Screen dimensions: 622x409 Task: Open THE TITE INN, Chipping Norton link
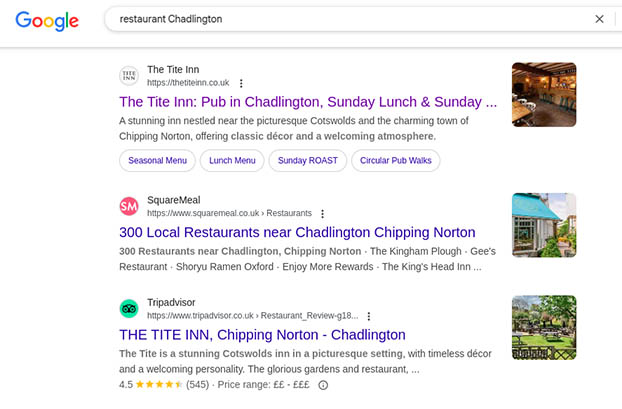(262, 334)
